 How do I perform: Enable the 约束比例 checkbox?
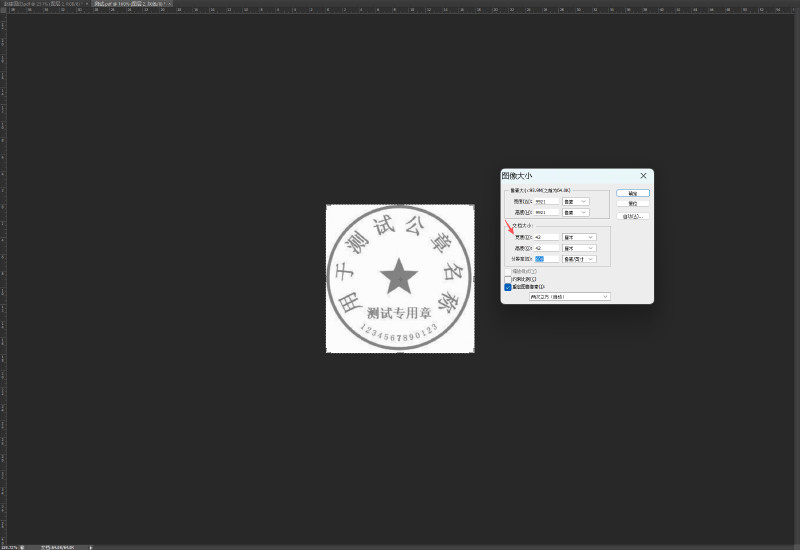[x=508, y=279]
